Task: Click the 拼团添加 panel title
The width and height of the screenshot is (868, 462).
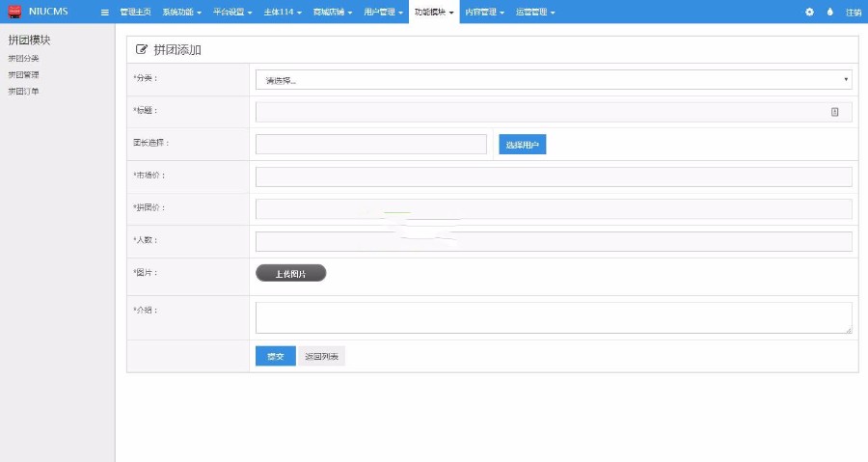Action: coord(177,50)
